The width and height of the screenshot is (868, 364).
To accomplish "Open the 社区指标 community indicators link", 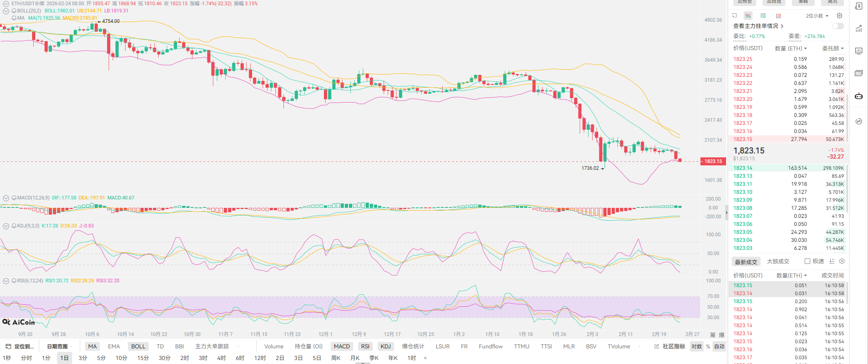I will (x=670, y=346).
